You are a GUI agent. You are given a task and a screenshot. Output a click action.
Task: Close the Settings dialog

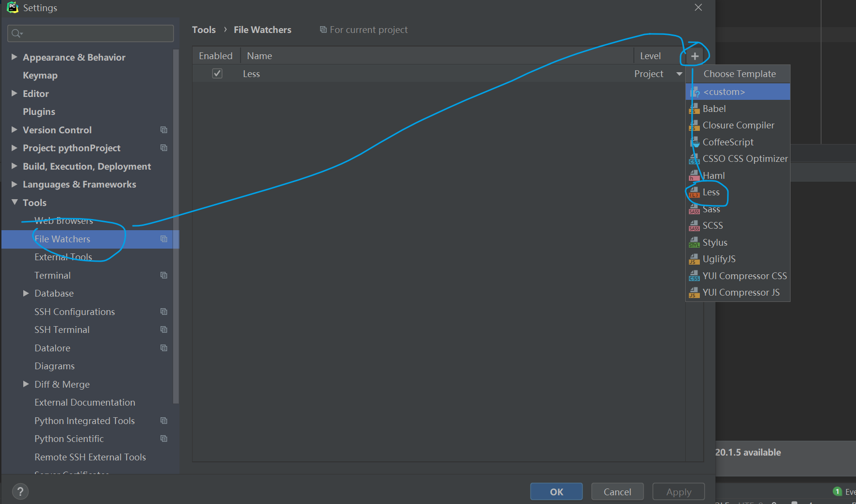tap(698, 7)
